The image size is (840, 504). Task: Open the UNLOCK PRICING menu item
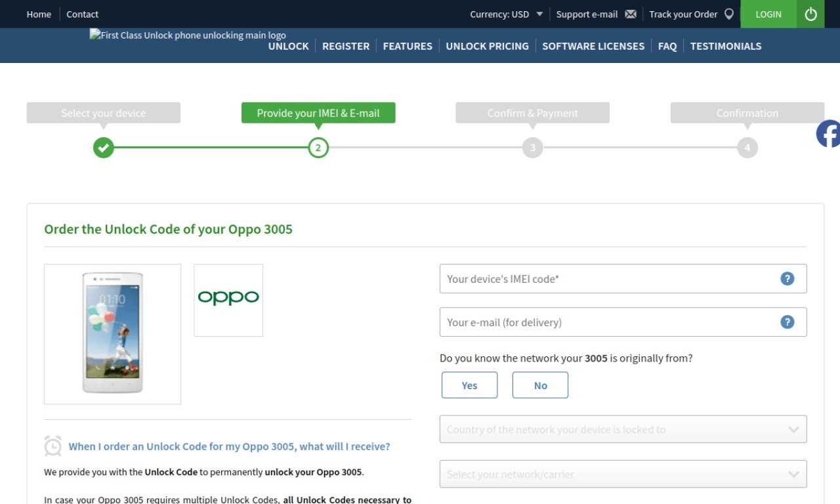[487, 46]
